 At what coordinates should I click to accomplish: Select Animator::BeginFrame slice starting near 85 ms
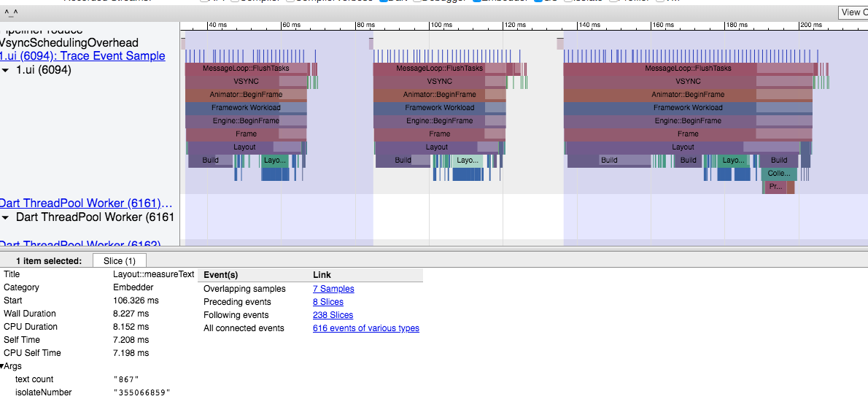[x=440, y=95]
